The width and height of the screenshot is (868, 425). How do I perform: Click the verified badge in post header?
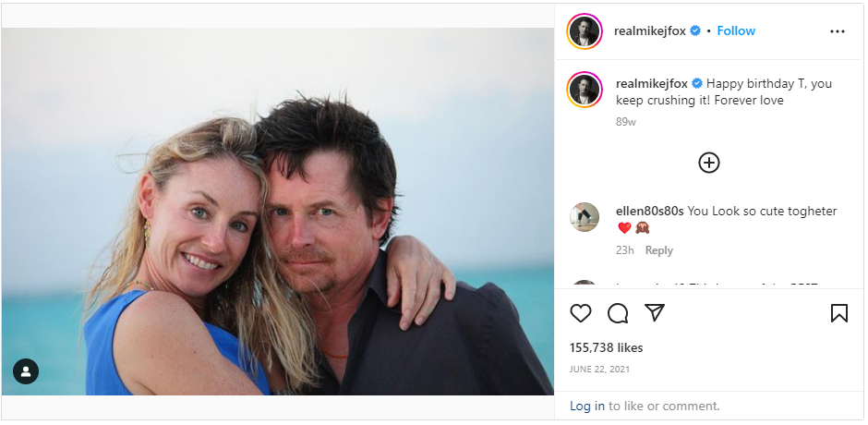pyautogui.click(x=695, y=30)
